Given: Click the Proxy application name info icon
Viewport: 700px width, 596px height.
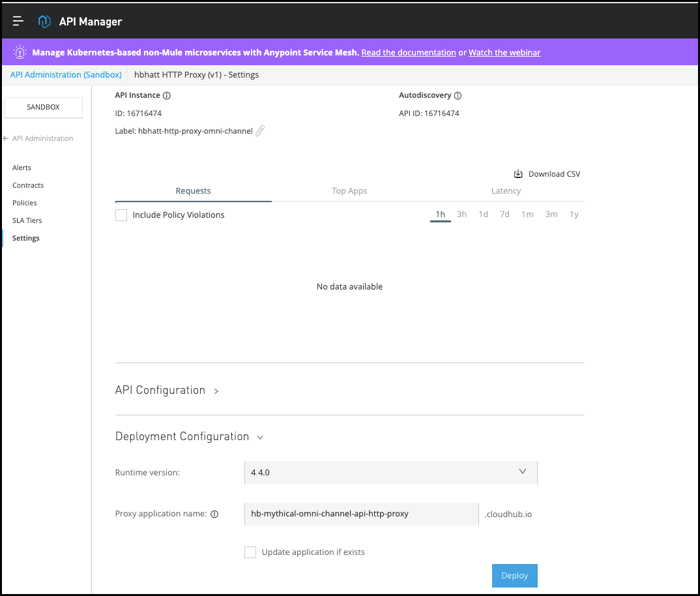Looking at the screenshot, I should click(214, 514).
